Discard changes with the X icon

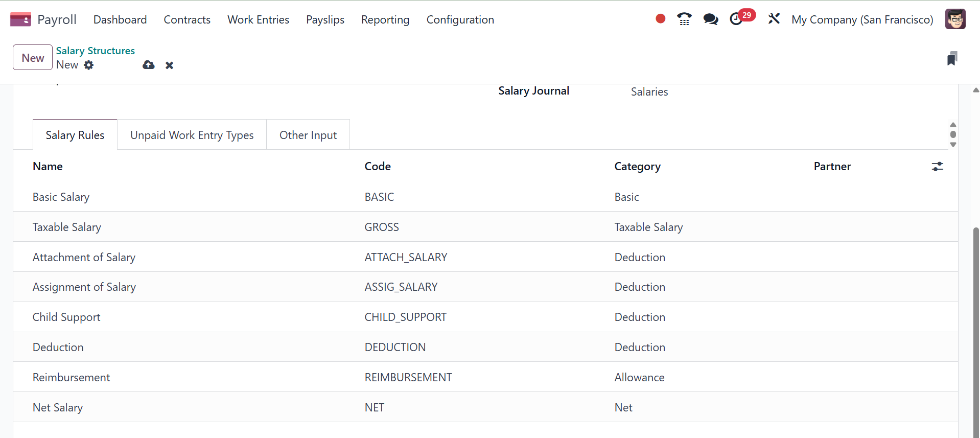[x=169, y=65]
